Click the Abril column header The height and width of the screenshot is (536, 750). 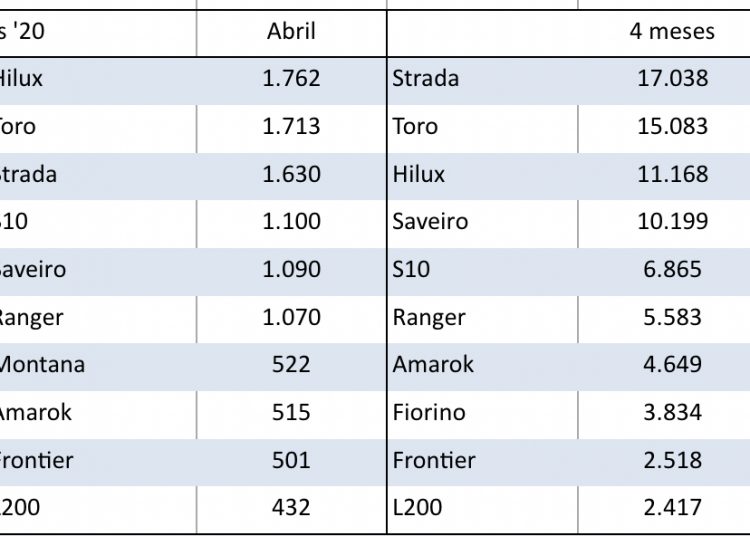point(291,31)
